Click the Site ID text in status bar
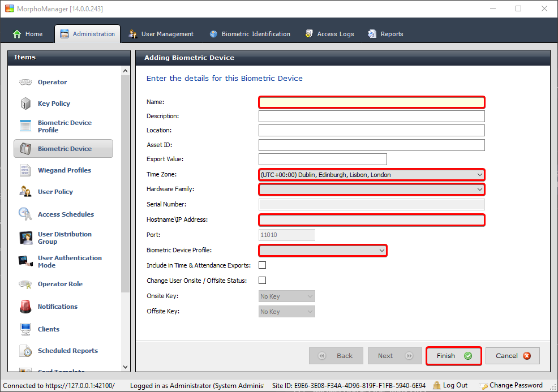 (x=349, y=386)
